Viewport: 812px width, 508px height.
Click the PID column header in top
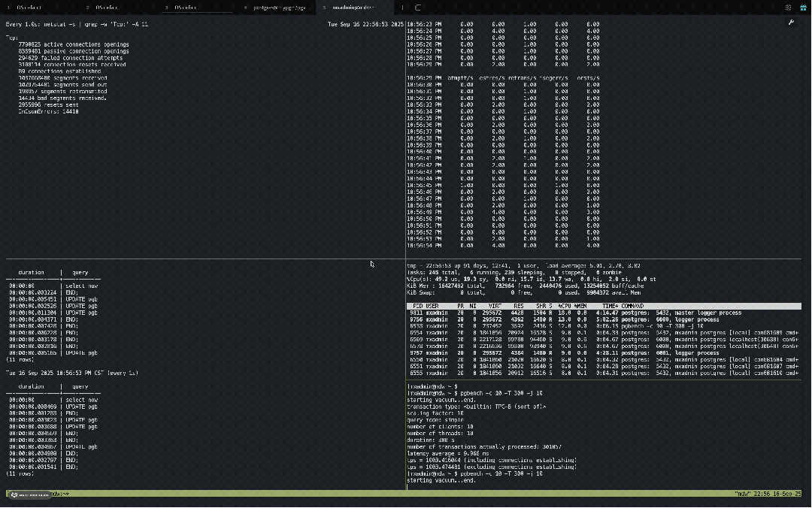tap(417, 306)
